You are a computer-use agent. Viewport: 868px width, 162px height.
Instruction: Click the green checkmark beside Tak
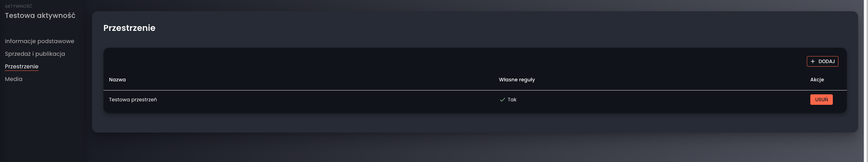point(502,100)
